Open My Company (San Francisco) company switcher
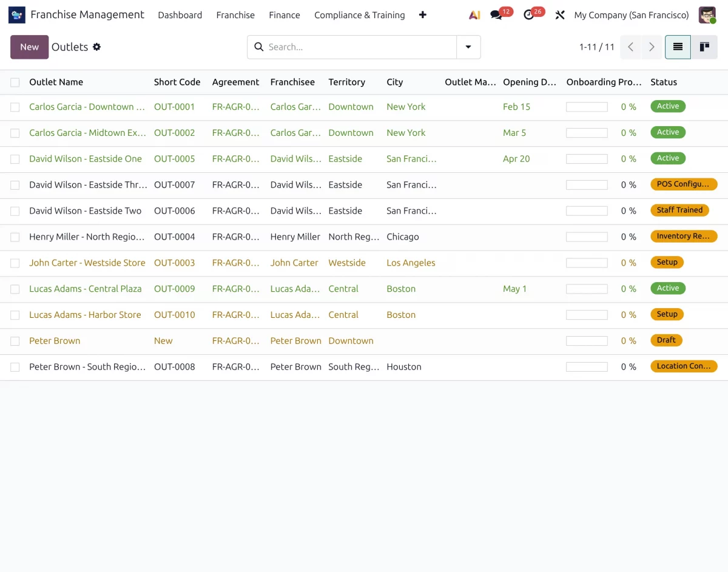Screen dimensions: 728x572 click(x=632, y=15)
